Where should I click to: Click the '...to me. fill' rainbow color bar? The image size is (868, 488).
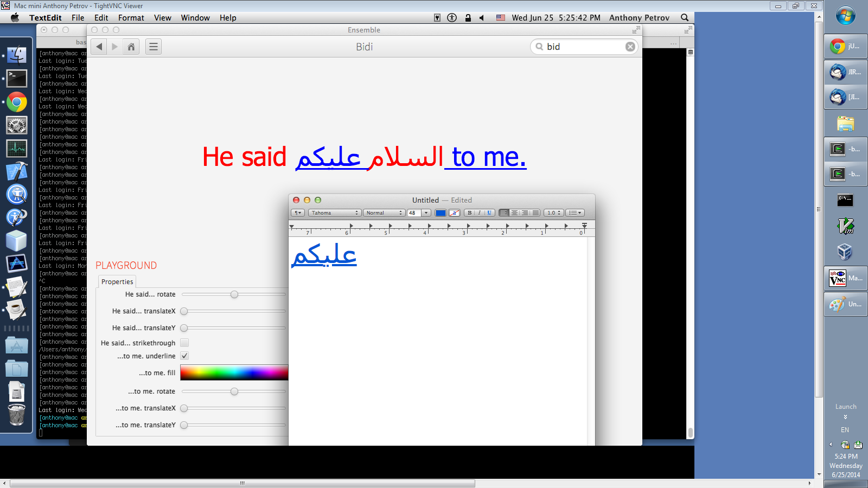coord(234,373)
